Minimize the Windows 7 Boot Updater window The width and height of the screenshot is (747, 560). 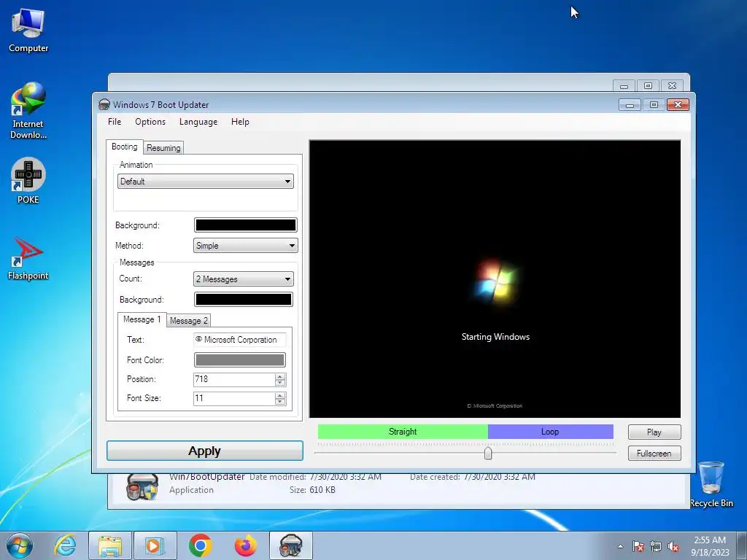point(630,105)
